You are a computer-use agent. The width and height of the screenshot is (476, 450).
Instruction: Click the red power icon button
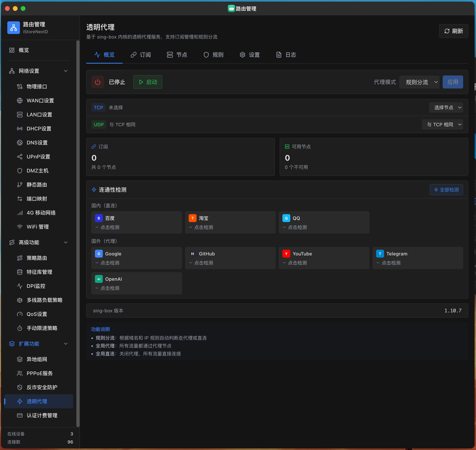(97, 82)
